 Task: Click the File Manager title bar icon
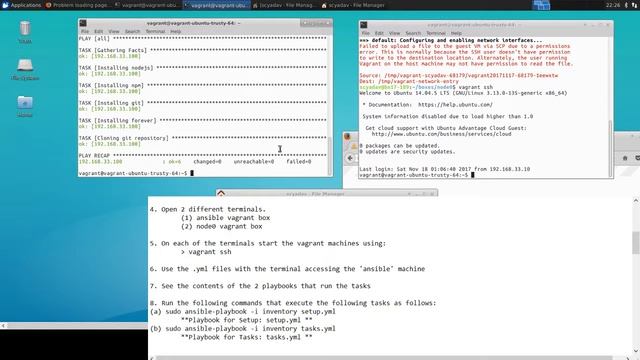click(x=221, y=193)
